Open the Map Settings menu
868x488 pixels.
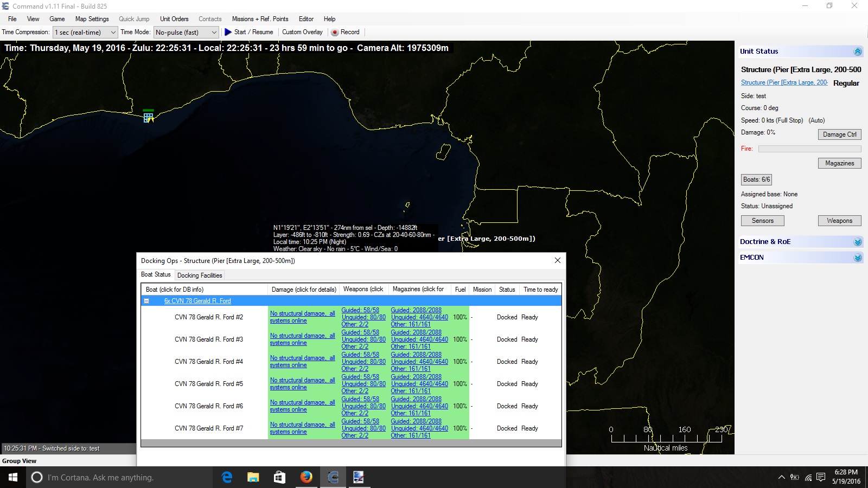(92, 19)
